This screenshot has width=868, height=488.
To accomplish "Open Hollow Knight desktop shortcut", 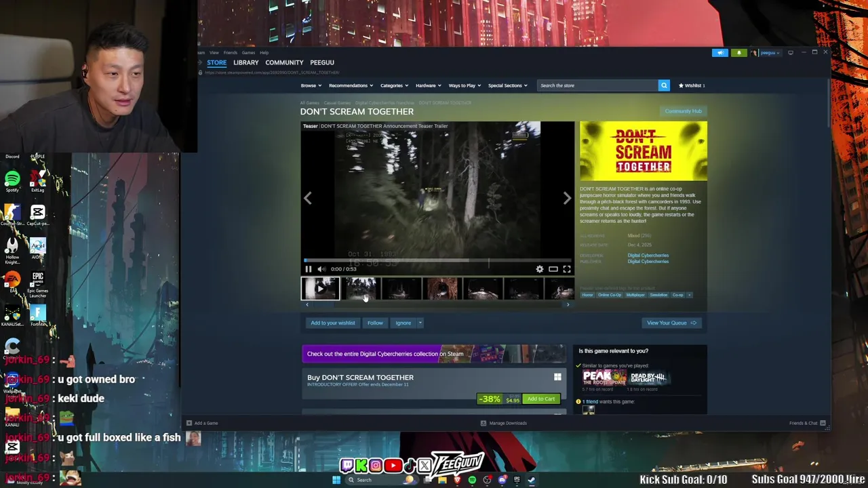I will click(x=12, y=248).
